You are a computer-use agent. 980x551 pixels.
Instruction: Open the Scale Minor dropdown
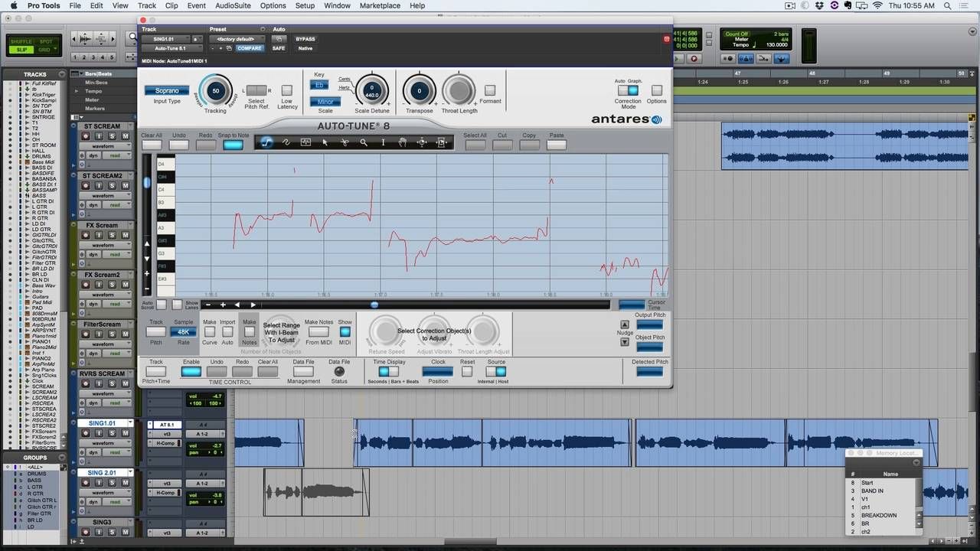(325, 102)
